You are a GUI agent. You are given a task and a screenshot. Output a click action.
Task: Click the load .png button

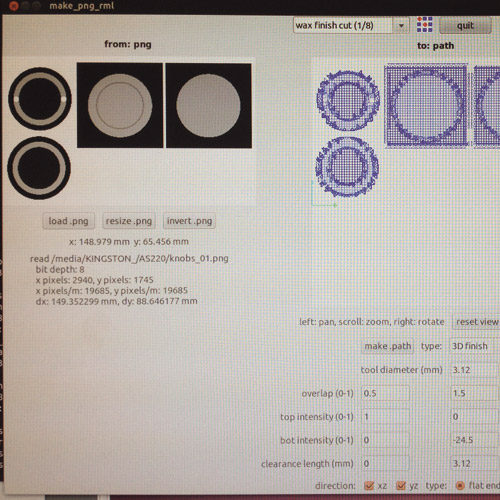(69, 221)
